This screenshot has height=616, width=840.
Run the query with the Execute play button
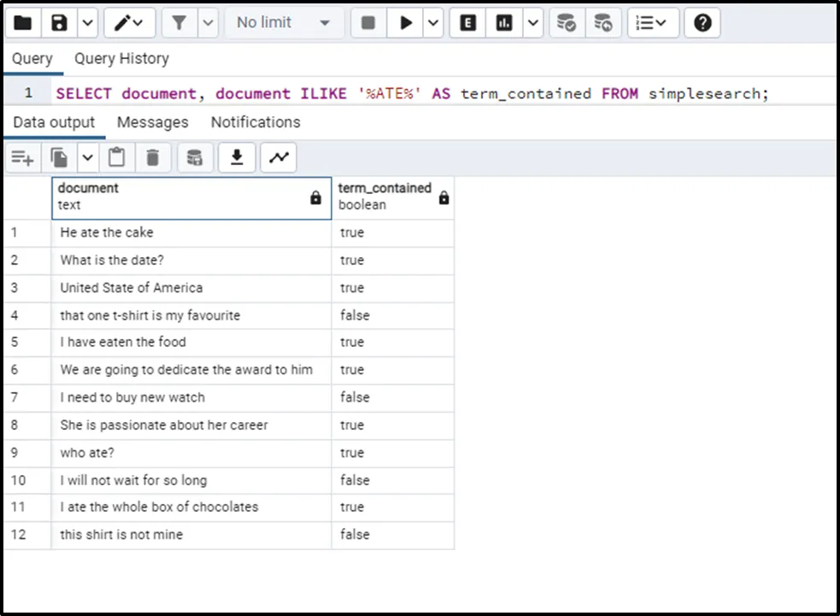[405, 23]
